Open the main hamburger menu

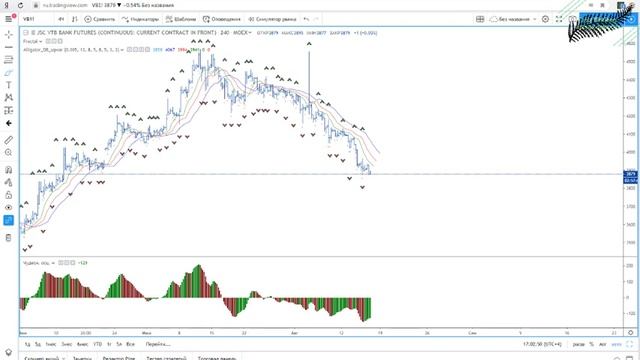8,19
